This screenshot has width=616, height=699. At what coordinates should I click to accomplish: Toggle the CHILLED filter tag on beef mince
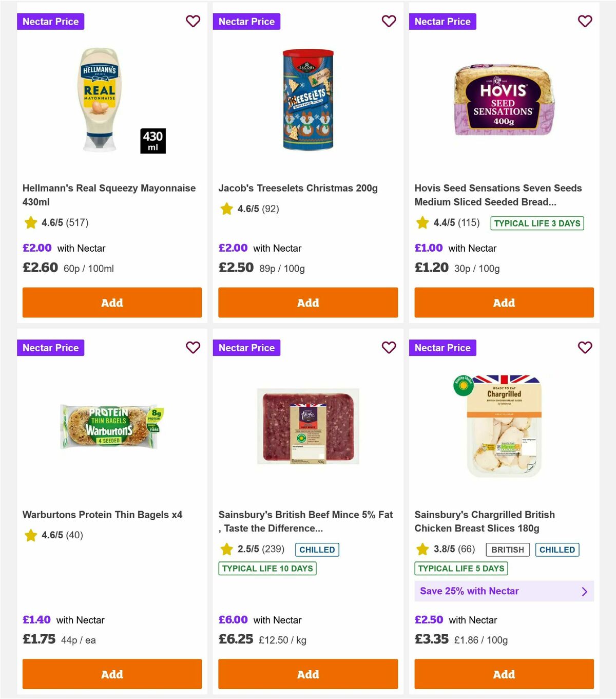tap(317, 550)
